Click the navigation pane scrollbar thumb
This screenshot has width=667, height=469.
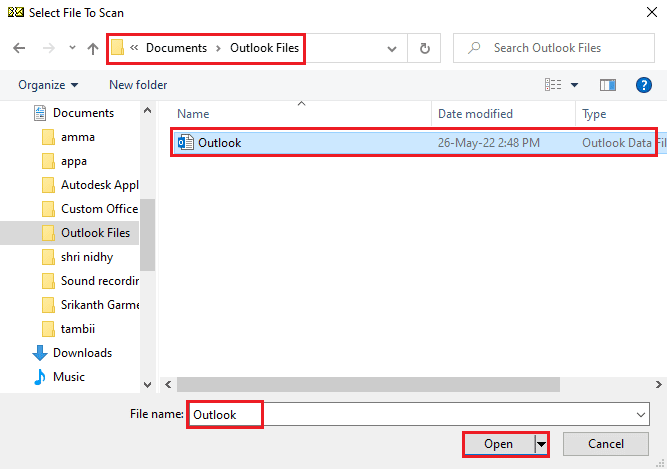[147, 235]
